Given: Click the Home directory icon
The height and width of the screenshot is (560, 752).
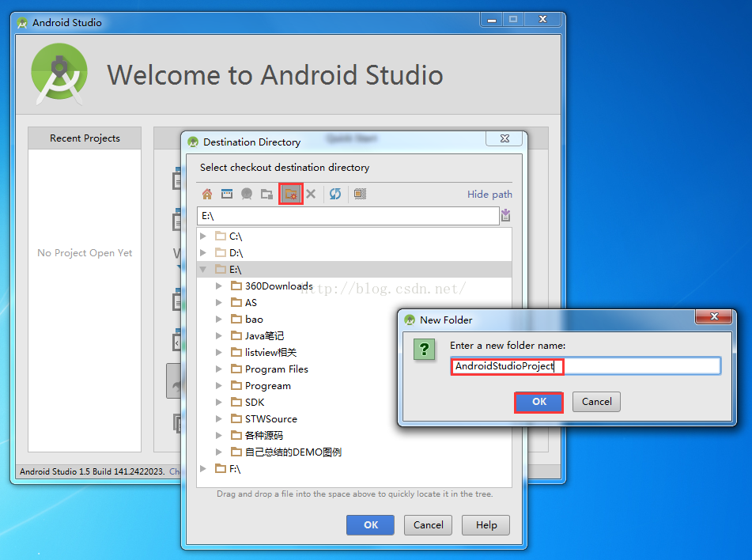Looking at the screenshot, I should (x=206, y=194).
